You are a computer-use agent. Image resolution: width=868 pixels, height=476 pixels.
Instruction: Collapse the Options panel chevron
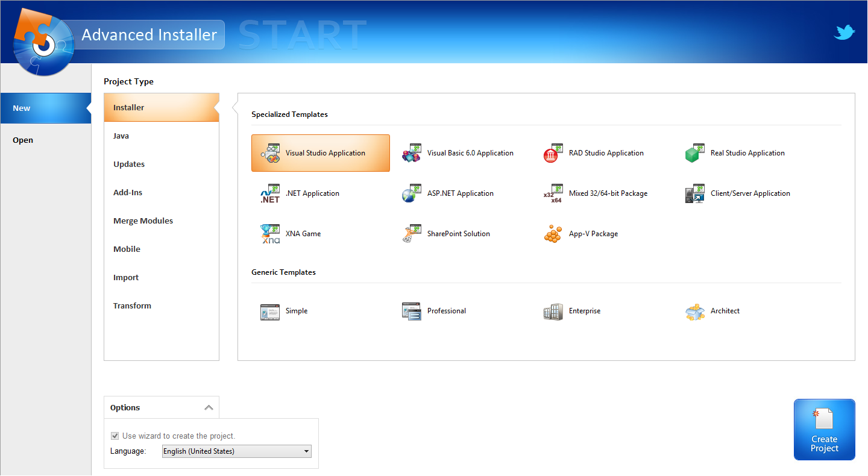[209, 408]
